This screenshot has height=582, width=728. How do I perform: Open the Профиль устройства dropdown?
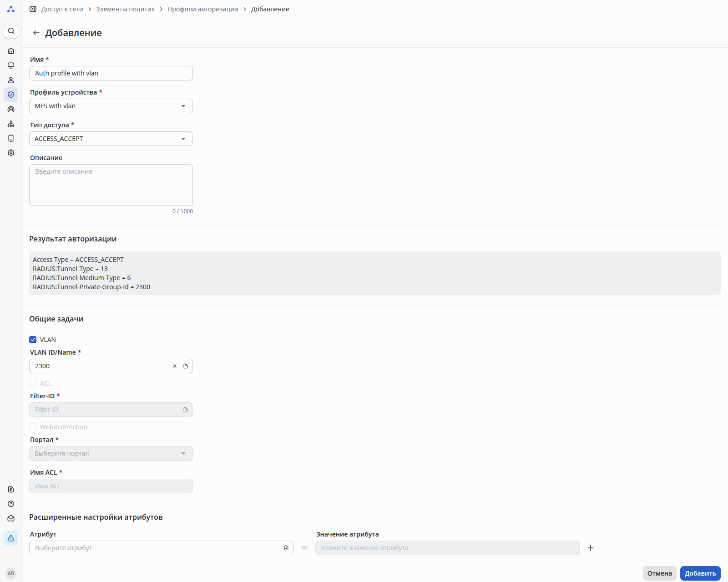pos(111,106)
